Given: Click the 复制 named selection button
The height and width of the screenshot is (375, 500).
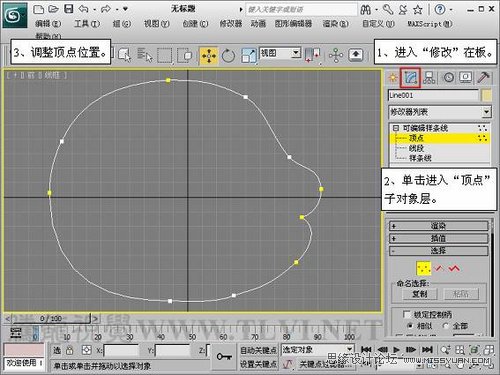Looking at the screenshot, I should (419, 294).
